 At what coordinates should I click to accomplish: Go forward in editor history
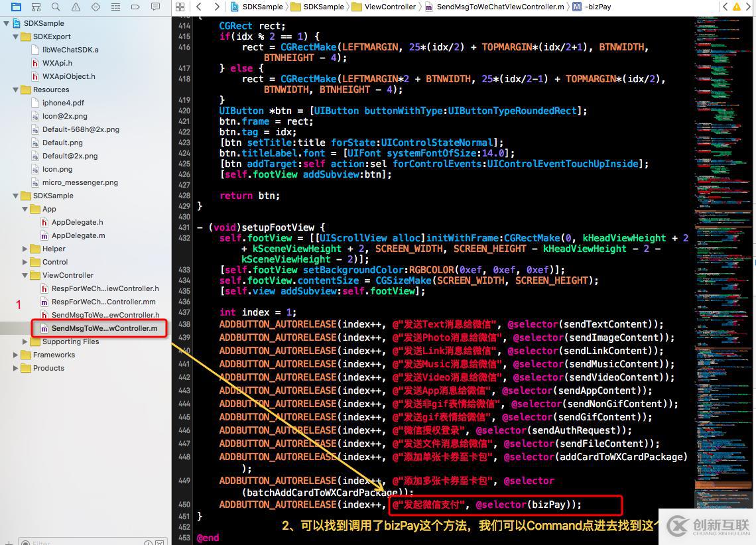coord(217,7)
